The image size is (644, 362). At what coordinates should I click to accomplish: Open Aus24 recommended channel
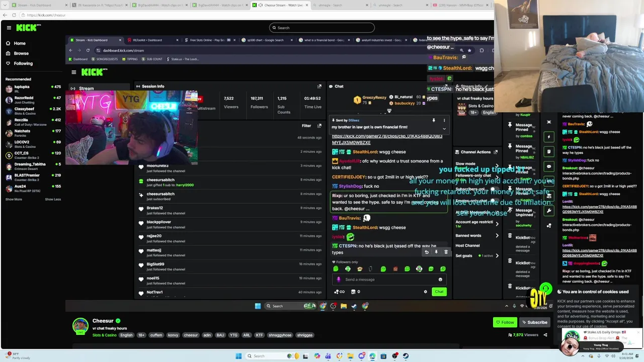(x=33, y=189)
